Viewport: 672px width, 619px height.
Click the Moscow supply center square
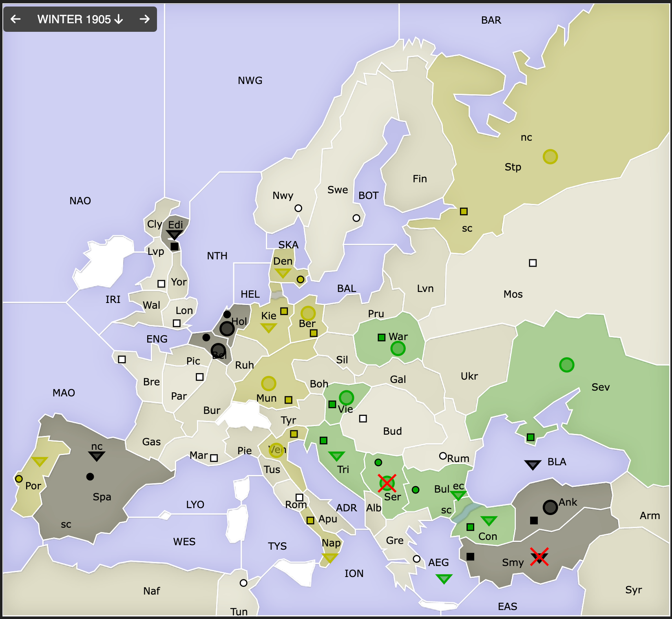(533, 263)
